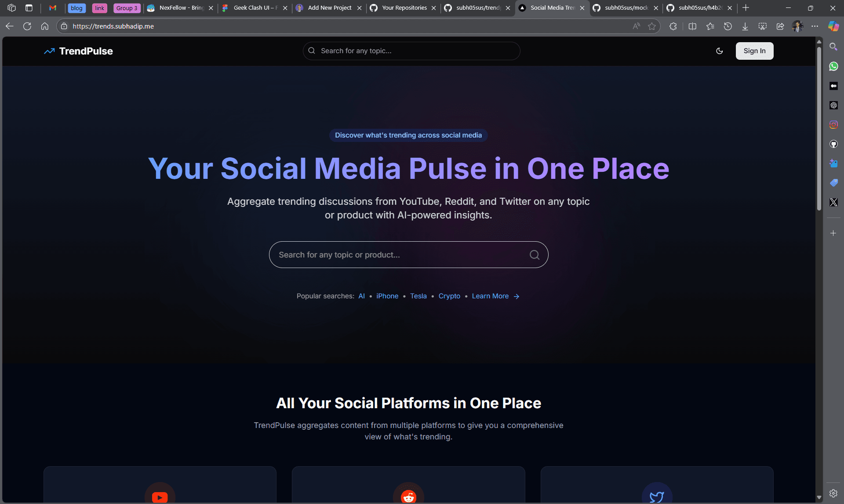Click the Learn More link
This screenshot has width=844, height=504.
[490, 296]
